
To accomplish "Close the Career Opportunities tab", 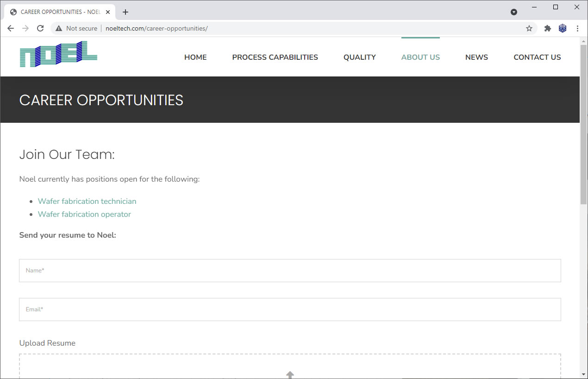I will 108,12.
